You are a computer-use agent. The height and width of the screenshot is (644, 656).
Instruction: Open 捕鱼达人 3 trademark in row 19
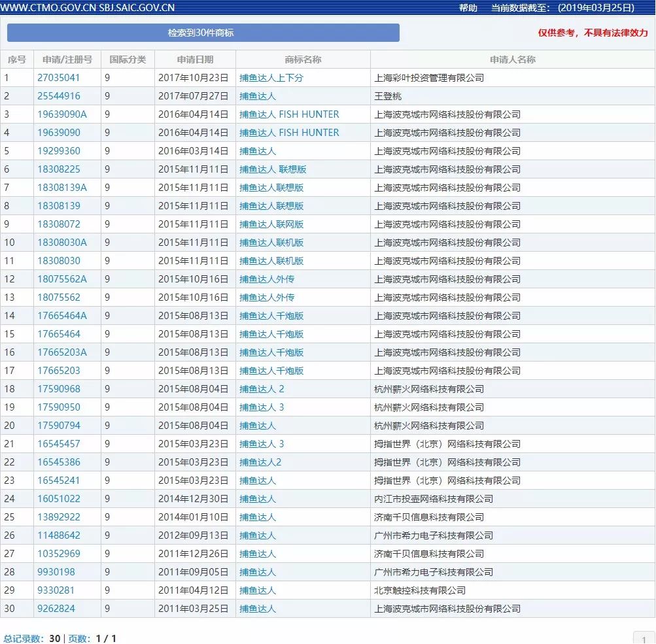coord(262,407)
